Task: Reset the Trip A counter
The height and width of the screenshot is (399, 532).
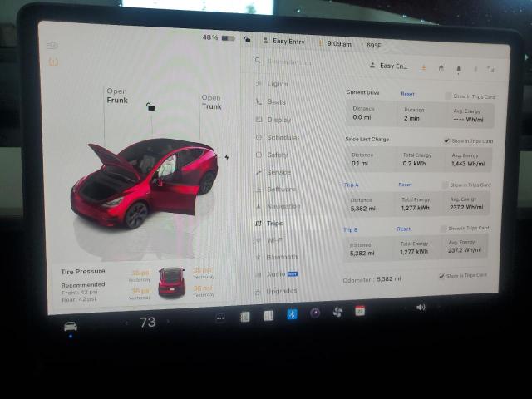Action: click(405, 185)
